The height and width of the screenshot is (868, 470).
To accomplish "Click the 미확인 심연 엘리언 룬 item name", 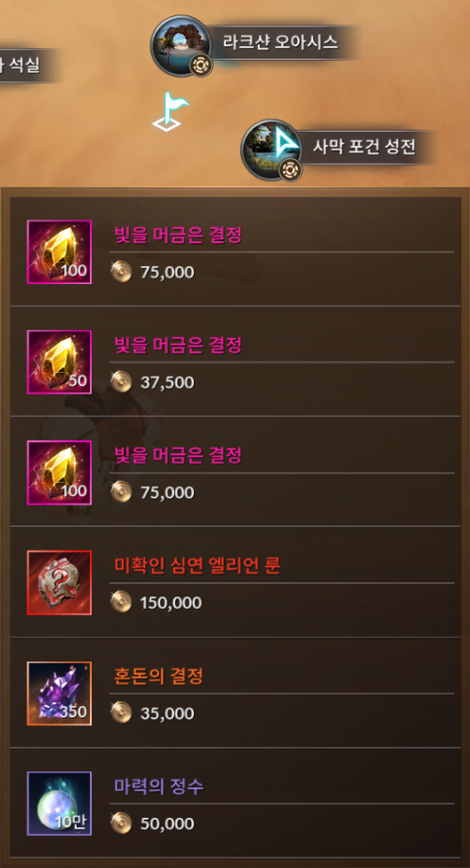I will click(x=198, y=566).
